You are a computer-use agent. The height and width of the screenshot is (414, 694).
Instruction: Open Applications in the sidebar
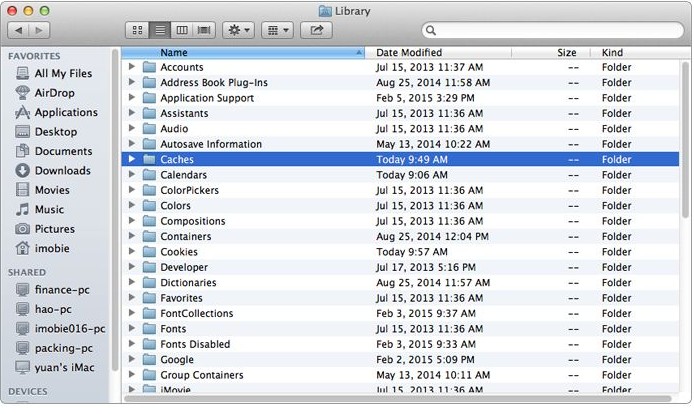[x=66, y=112]
